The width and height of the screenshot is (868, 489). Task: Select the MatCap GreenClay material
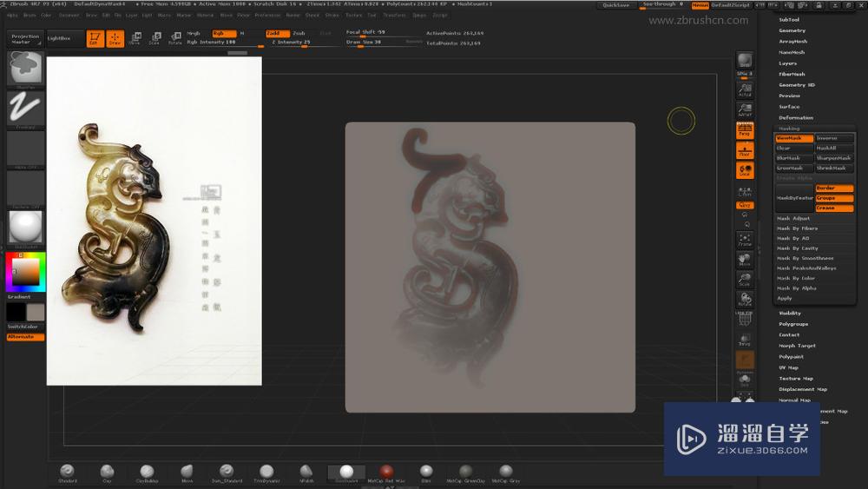point(465,472)
